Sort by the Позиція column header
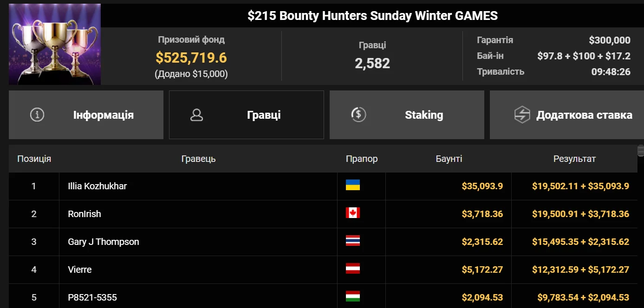Screen dimensions: 644x308 (34, 159)
